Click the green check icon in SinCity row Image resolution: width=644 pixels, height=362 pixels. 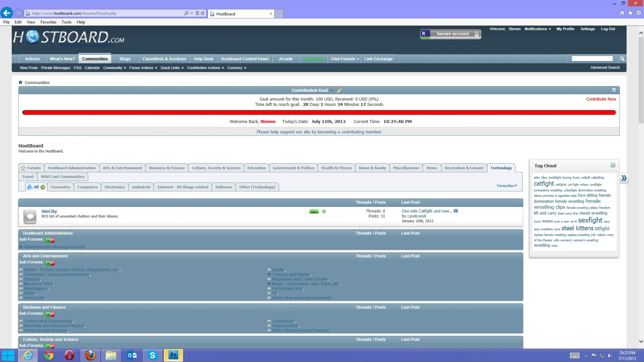pyautogui.click(x=324, y=211)
